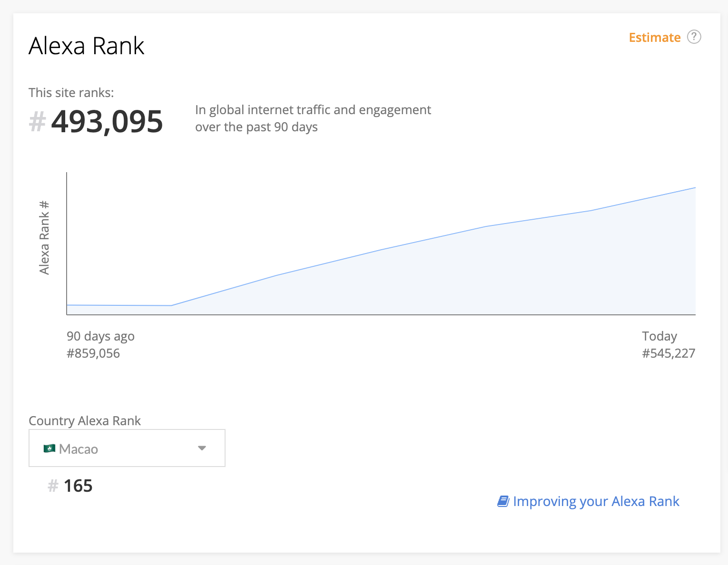Viewport: 728px width, 565px height.
Task: Click the question mark help icon
Action: (x=694, y=37)
